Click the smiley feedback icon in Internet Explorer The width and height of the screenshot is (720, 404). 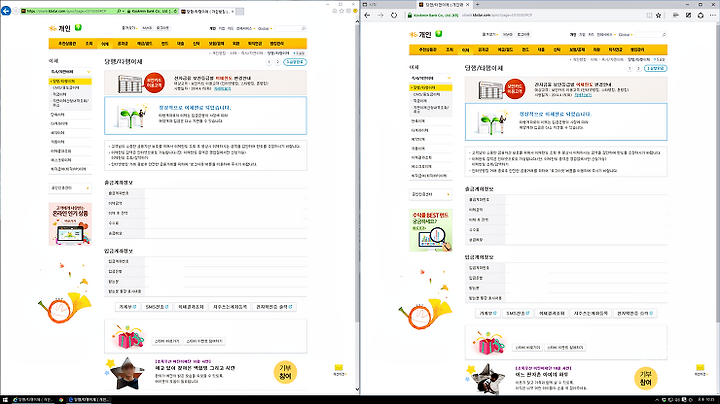(x=355, y=11)
